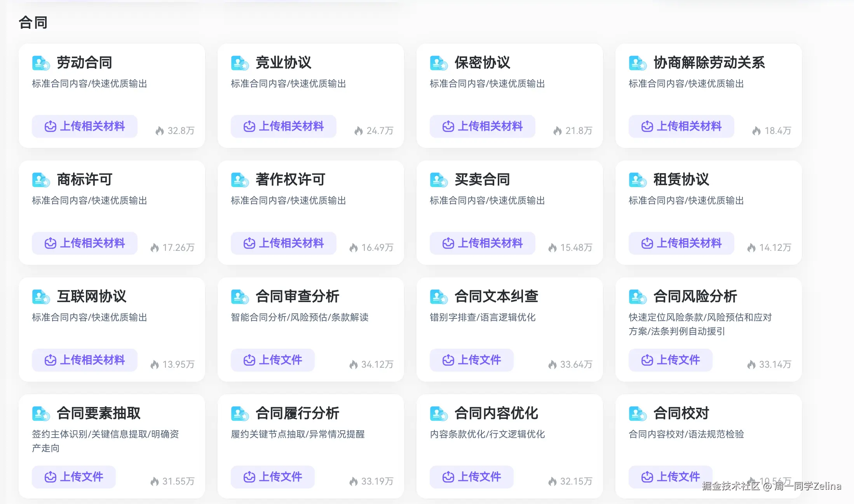Open the 买卖合同 card
The height and width of the screenshot is (504, 854).
[510, 213]
